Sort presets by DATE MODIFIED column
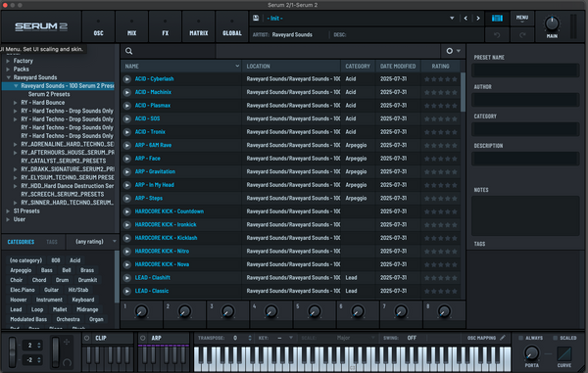Viewport: 588px width, 373px height. pos(398,67)
